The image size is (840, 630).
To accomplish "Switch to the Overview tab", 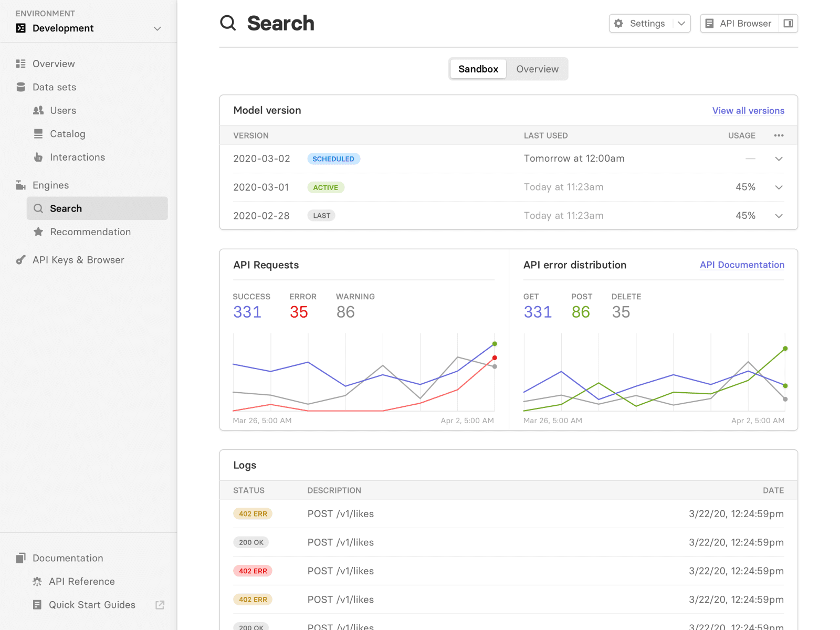I will 537,69.
